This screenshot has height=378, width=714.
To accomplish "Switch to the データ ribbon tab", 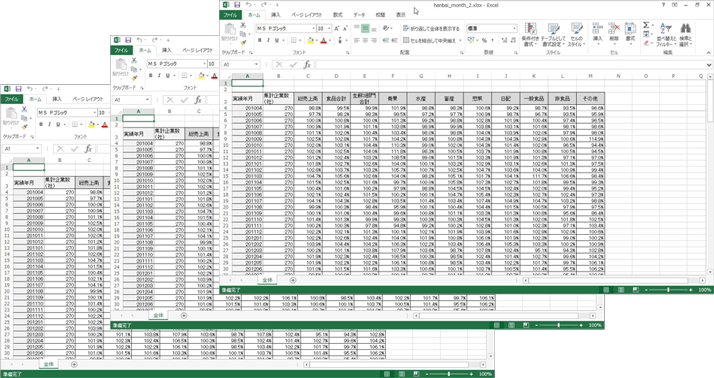I will 359,15.
